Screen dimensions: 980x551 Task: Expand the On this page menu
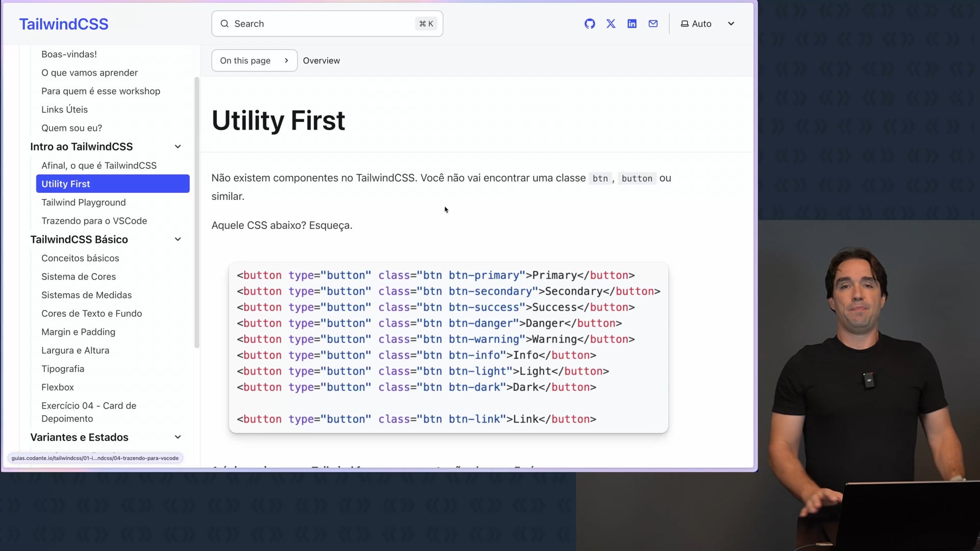(254, 61)
